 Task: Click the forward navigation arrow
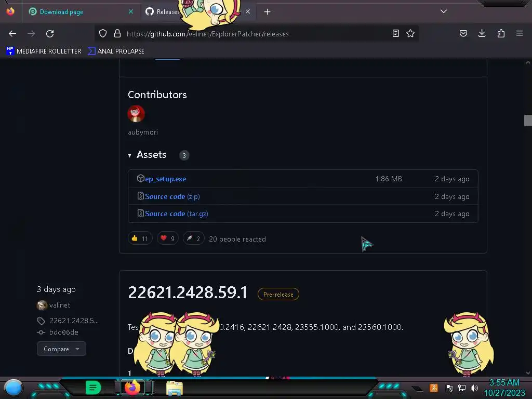pyautogui.click(x=31, y=34)
